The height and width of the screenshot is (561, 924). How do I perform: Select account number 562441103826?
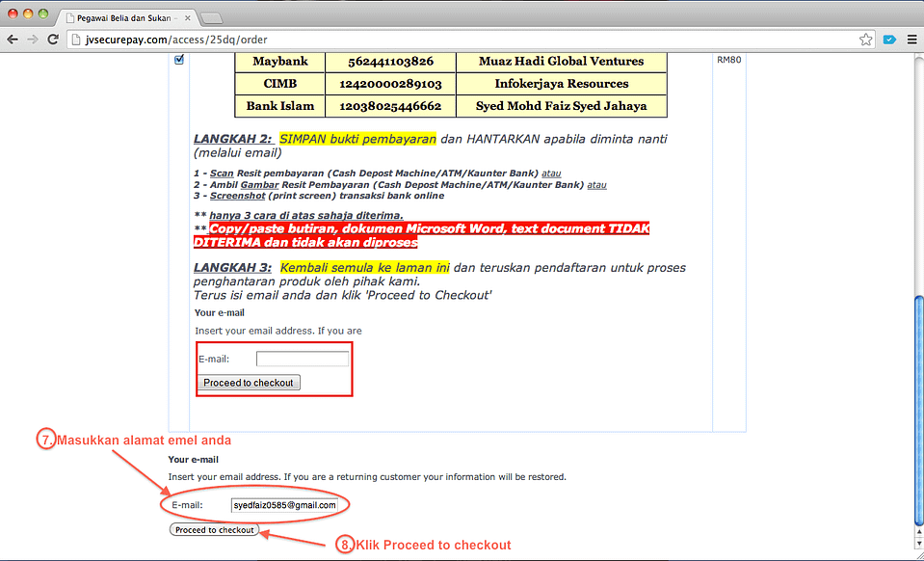(x=390, y=62)
